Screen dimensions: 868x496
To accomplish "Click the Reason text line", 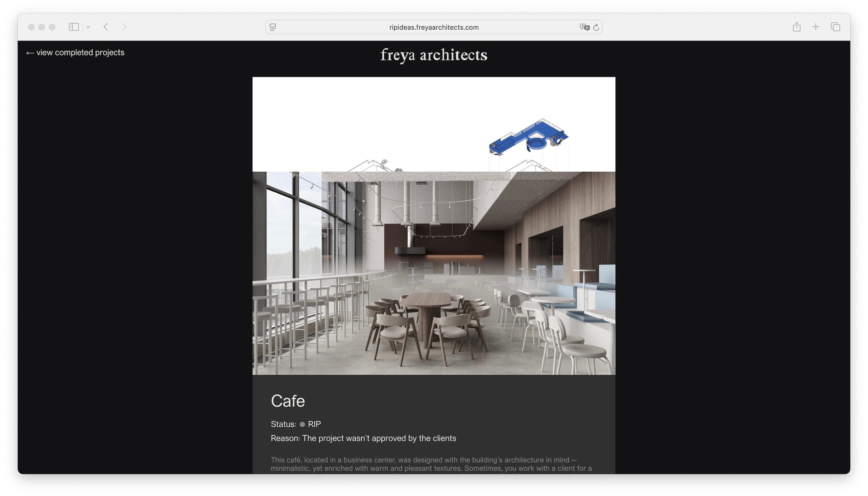I will (x=363, y=438).
